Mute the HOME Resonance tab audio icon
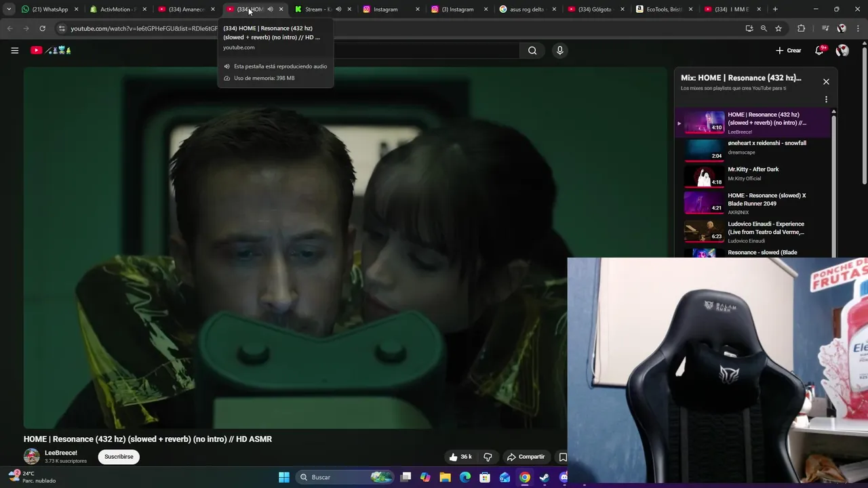Viewport: 868px width, 488px height. click(270, 9)
